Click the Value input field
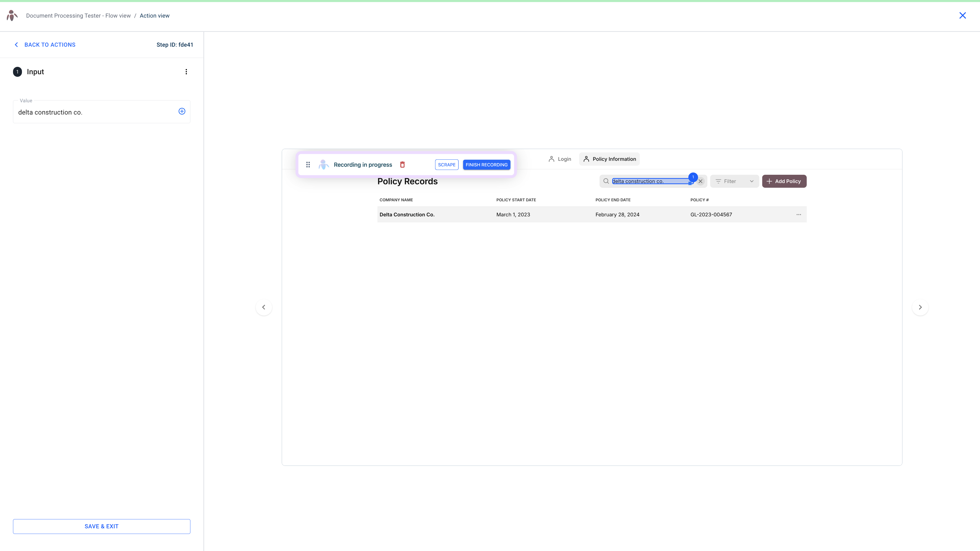 [95, 112]
